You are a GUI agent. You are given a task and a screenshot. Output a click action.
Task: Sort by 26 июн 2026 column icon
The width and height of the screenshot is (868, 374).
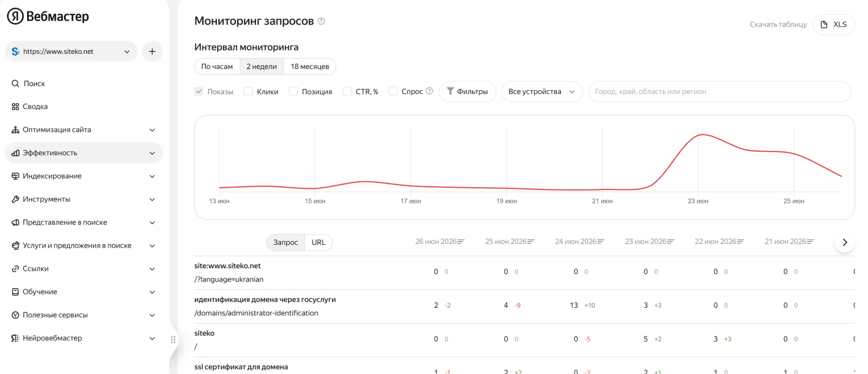(x=461, y=242)
